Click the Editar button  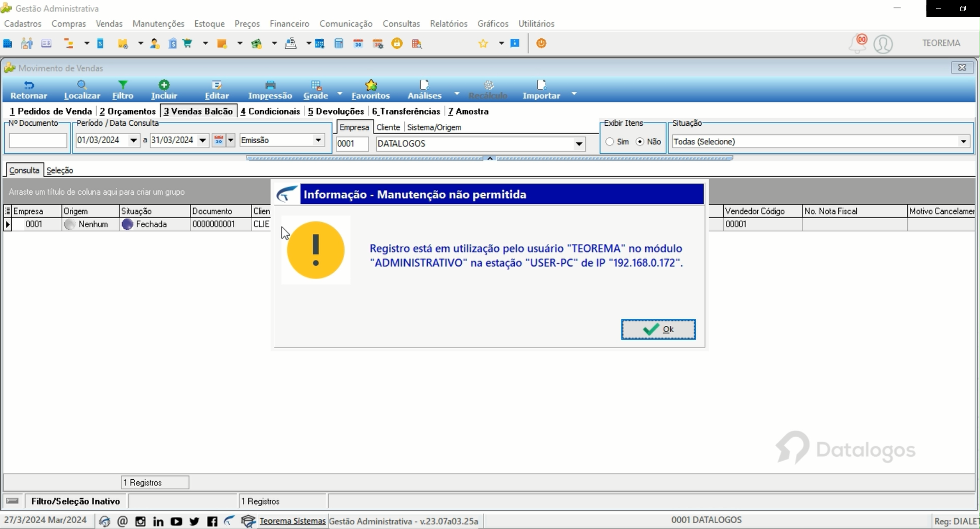tap(217, 90)
